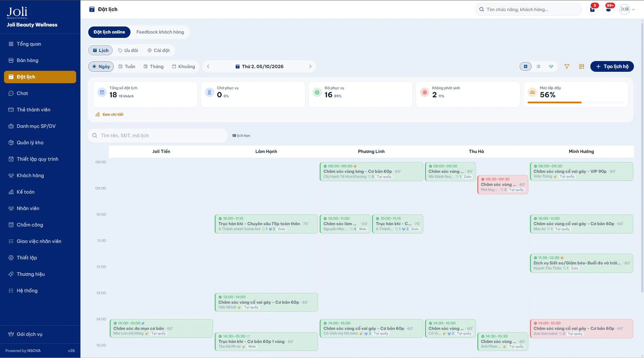Open the Xem chi tiết link
Viewport: 644px width, 358px height.
click(x=109, y=114)
